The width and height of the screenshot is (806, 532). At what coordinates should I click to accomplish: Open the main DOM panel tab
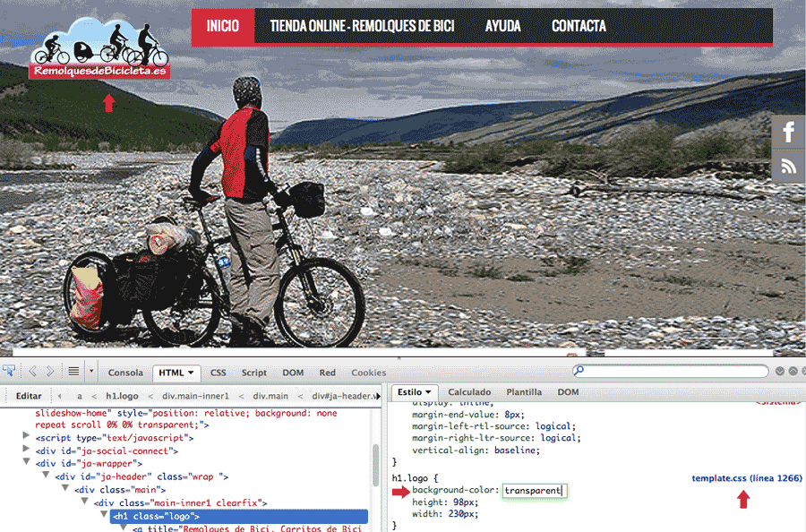tap(293, 373)
